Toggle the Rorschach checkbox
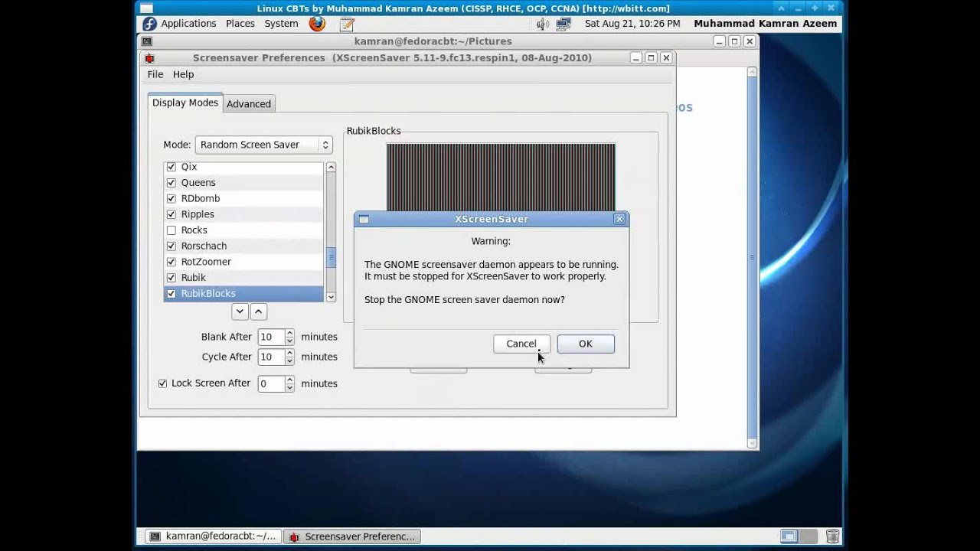Viewport: 980px width, 551px height. [x=171, y=246]
